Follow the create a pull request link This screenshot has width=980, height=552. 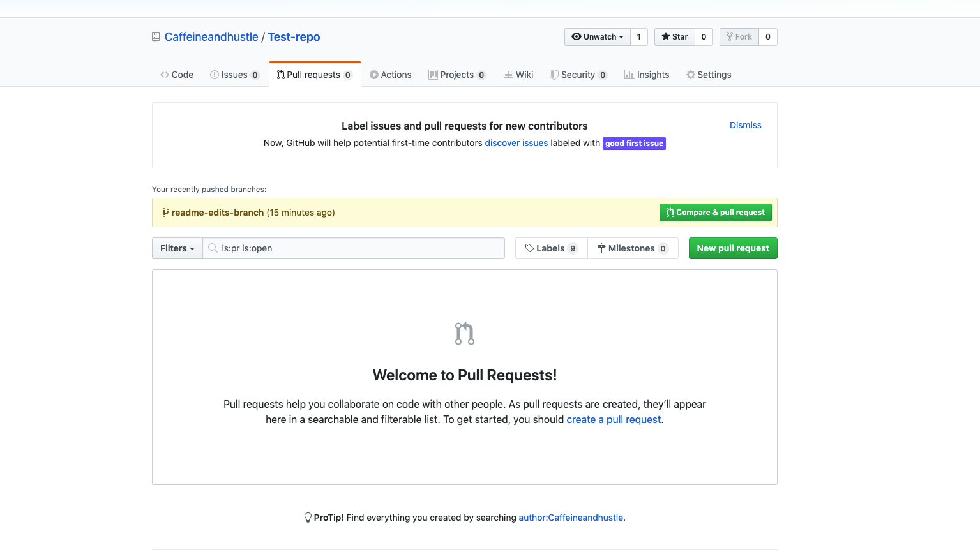[x=614, y=419]
